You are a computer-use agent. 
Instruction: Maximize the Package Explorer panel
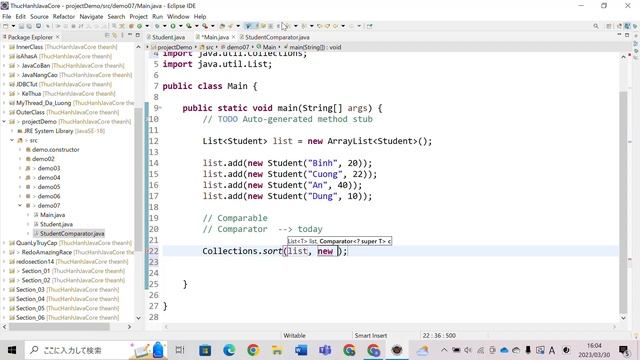[138, 36]
